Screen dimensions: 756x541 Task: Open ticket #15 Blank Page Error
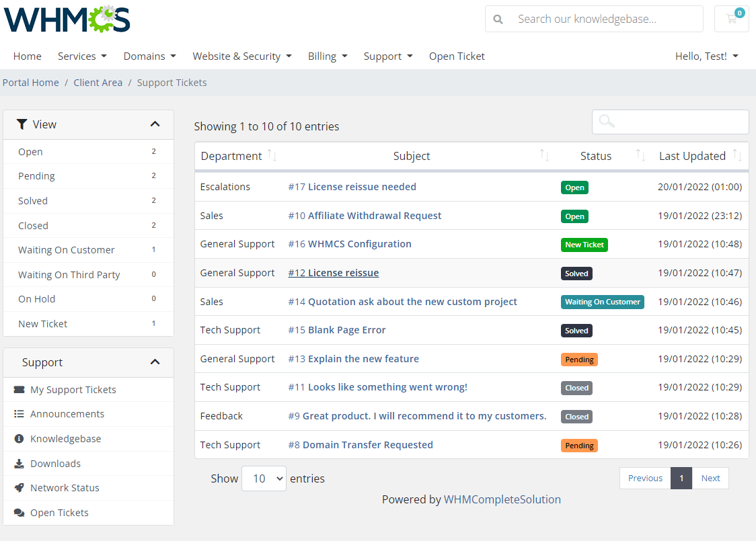(x=337, y=331)
